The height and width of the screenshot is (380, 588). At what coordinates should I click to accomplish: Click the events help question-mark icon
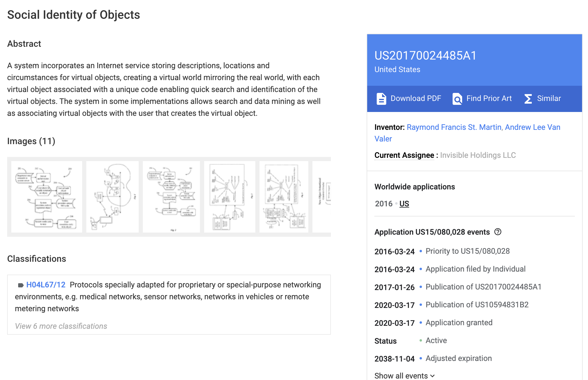(x=498, y=232)
